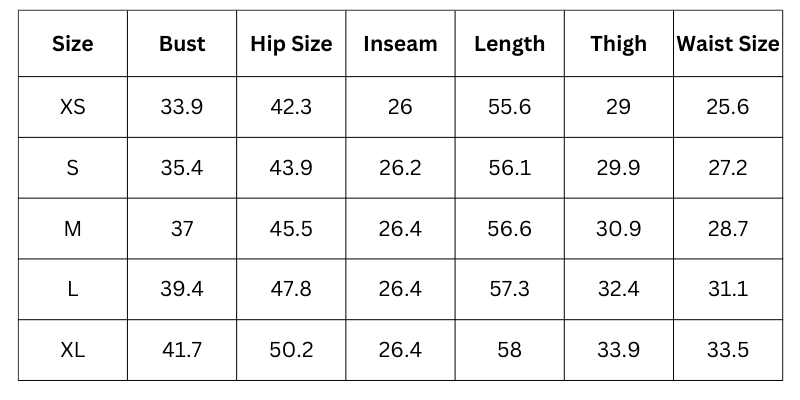
Task: Click the XS size row label
Action: [72, 107]
